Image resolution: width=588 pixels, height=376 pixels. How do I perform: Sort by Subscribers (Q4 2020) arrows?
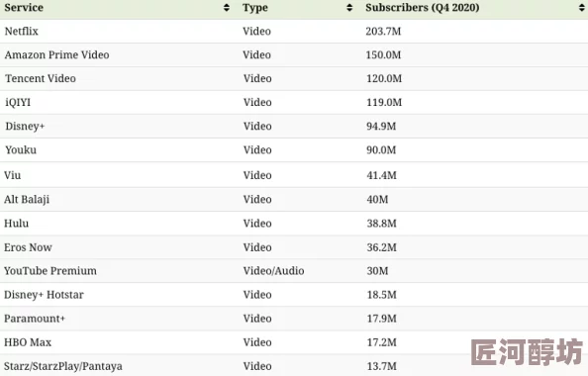[x=581, y=8]
